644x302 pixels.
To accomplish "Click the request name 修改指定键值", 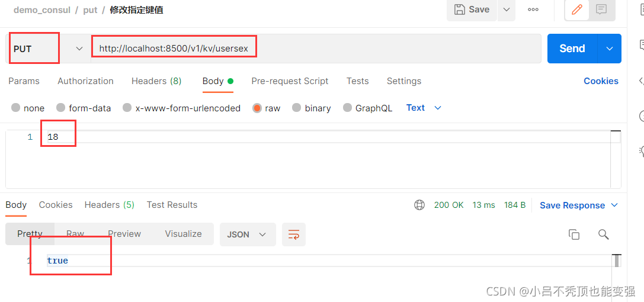I will tap(136, 10).
